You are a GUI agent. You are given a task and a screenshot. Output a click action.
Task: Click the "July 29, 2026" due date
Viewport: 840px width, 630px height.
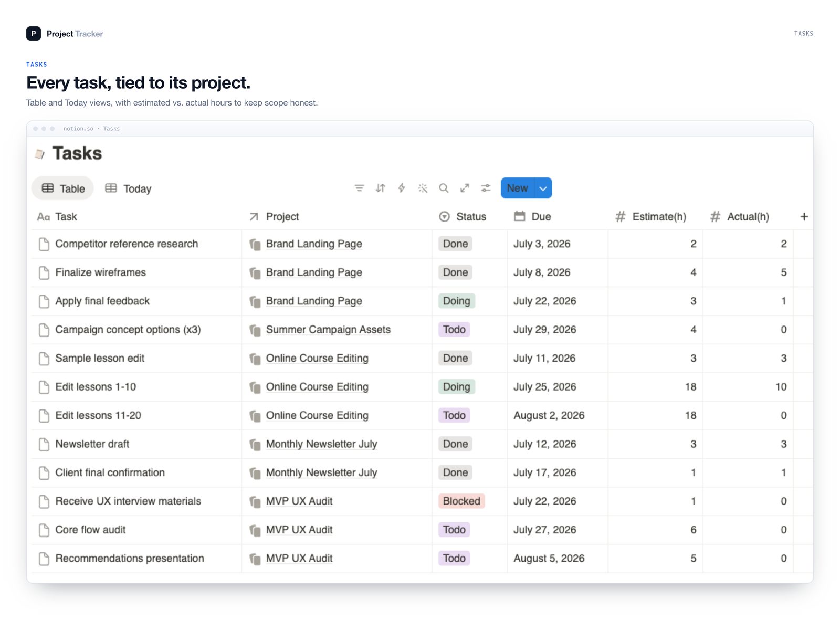point(545,330)
